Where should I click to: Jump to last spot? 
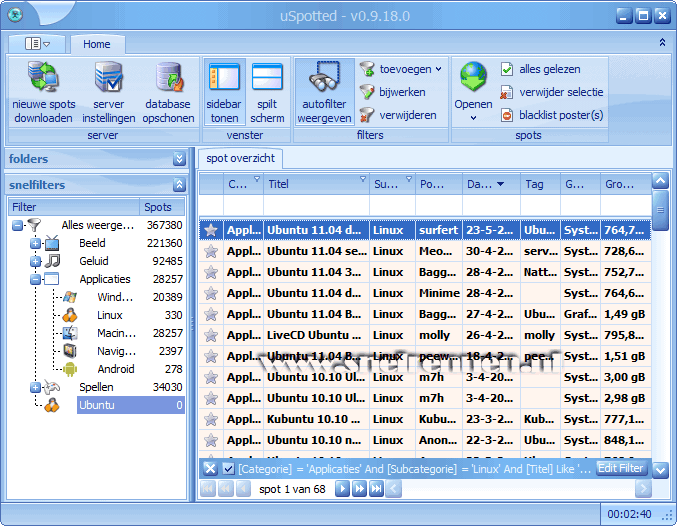tap(376, 489)
